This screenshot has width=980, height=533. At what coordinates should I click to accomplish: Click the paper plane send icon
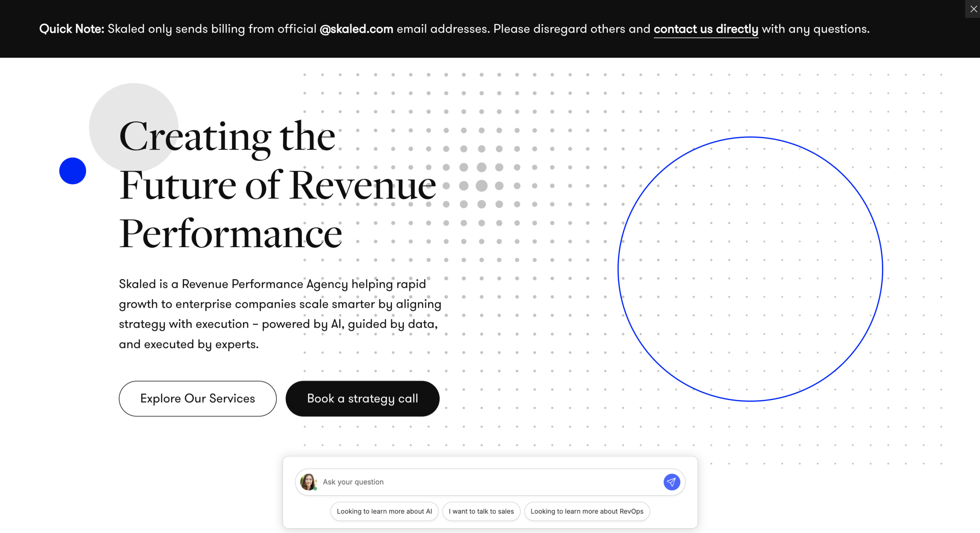coord(671,482)
